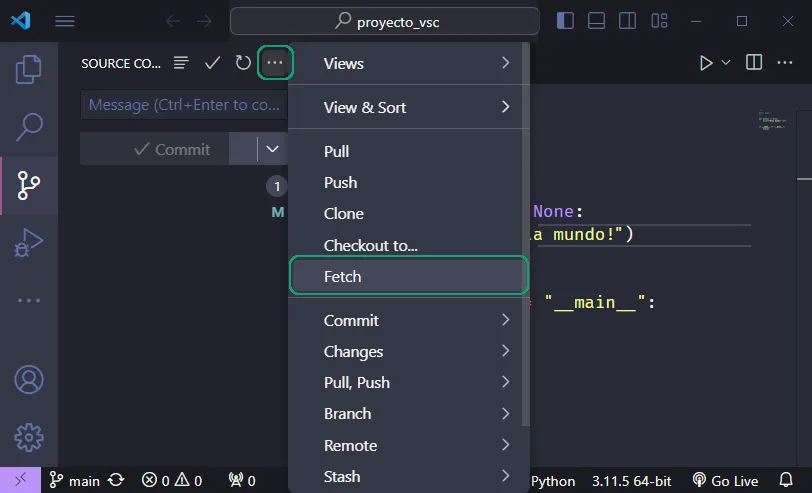Click the Accounts icon

29,380
